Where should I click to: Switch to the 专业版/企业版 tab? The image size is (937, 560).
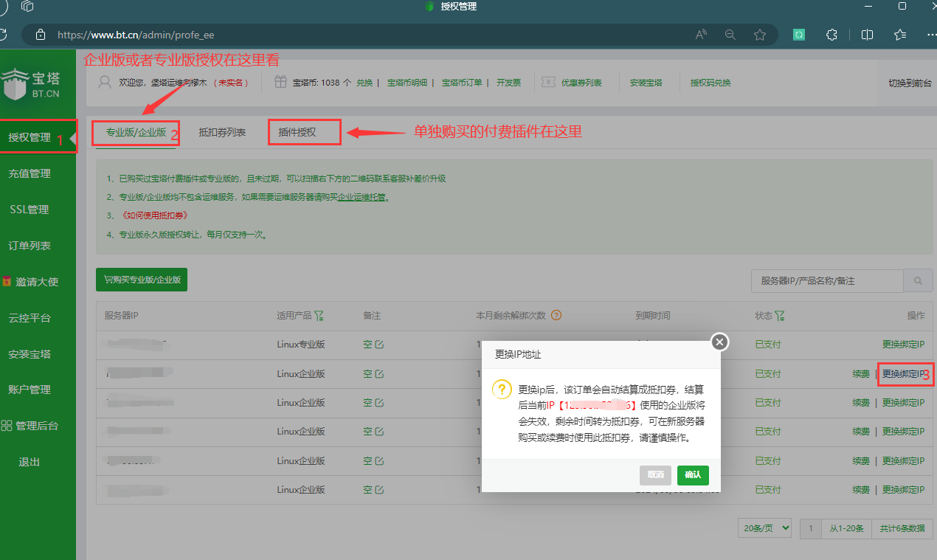click(x=136, y=133)
